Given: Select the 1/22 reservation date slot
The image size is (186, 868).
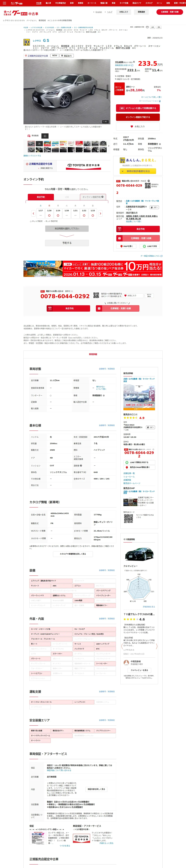Looking at the screenshot, I should tap(84, 213).
